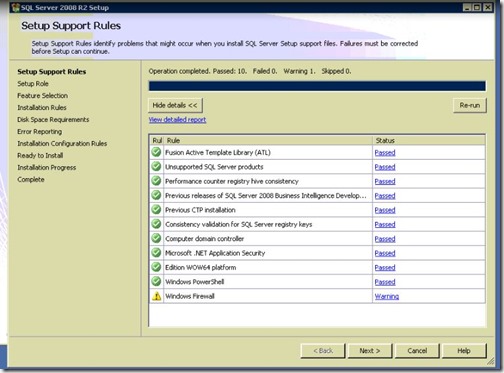Select the Complete step in sidebar
Viewport: 504px width, 373px height.
click(31, 180)
